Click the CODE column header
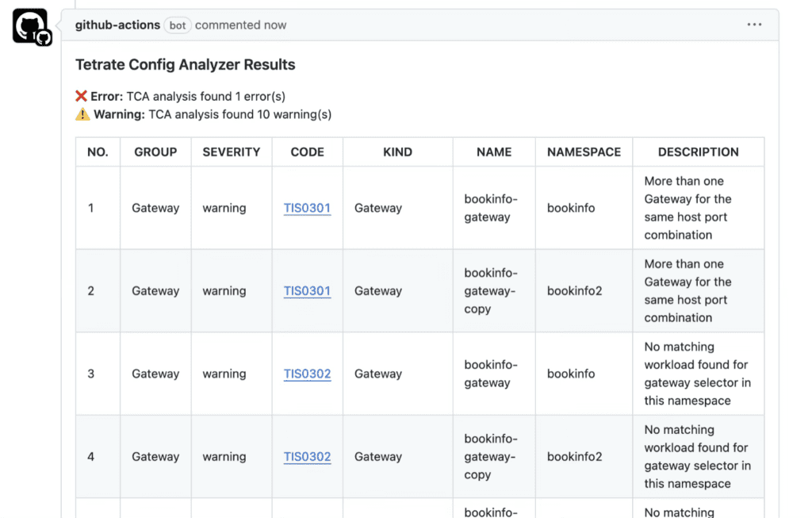This screenshot has height=518, width=812. point(307,152)
